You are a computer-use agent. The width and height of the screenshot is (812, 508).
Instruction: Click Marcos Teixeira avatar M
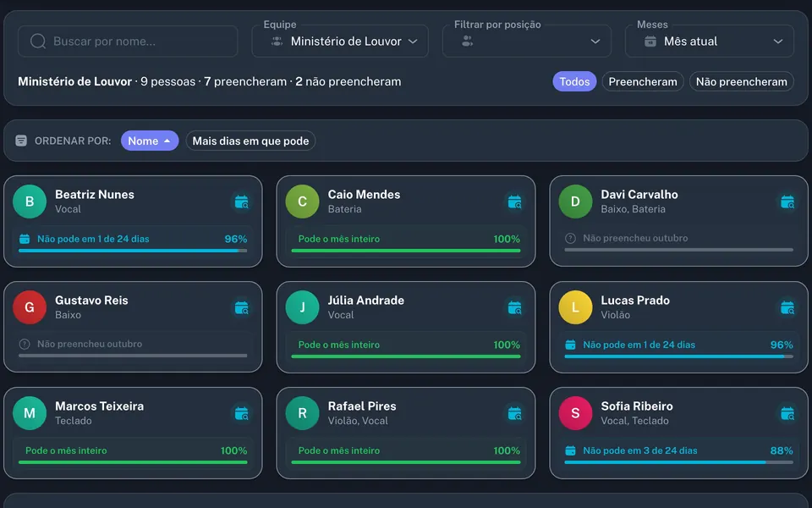click(30, 413)
